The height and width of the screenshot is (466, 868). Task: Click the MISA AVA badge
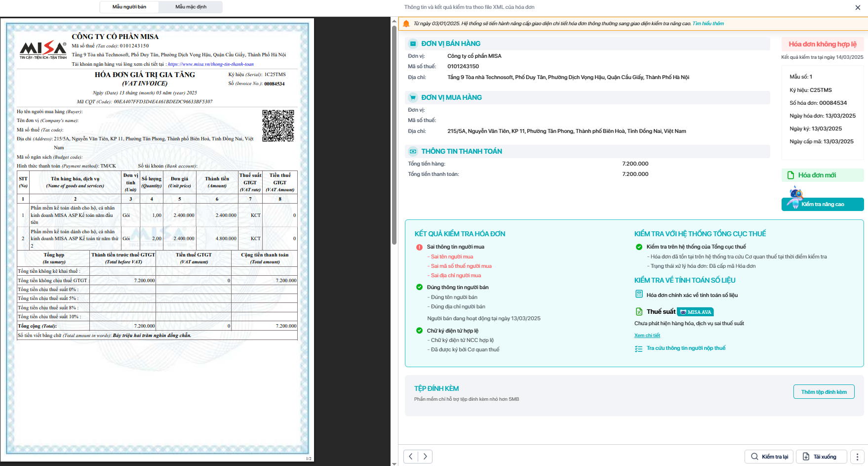[695, 312]
